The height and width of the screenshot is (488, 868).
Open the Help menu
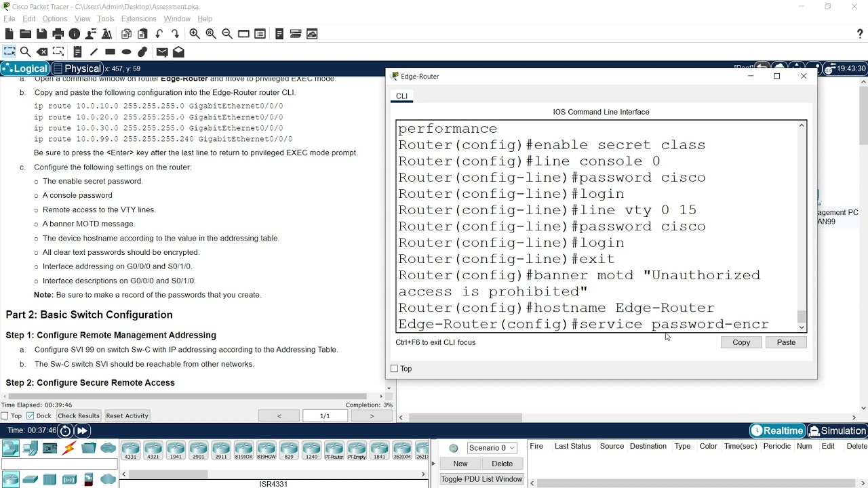tap(205, 18)
